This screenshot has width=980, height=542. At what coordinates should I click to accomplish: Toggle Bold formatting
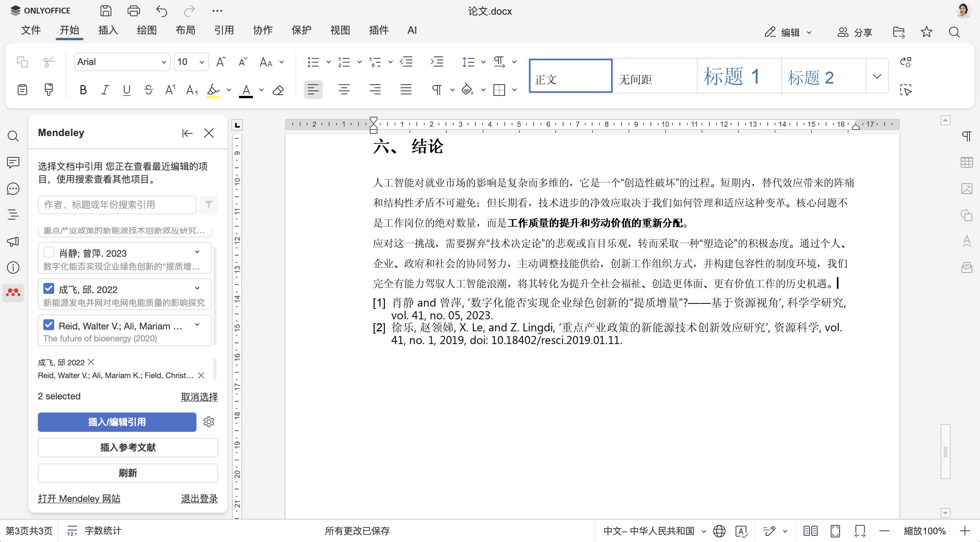pyautogui.click(x=83, y=90)
